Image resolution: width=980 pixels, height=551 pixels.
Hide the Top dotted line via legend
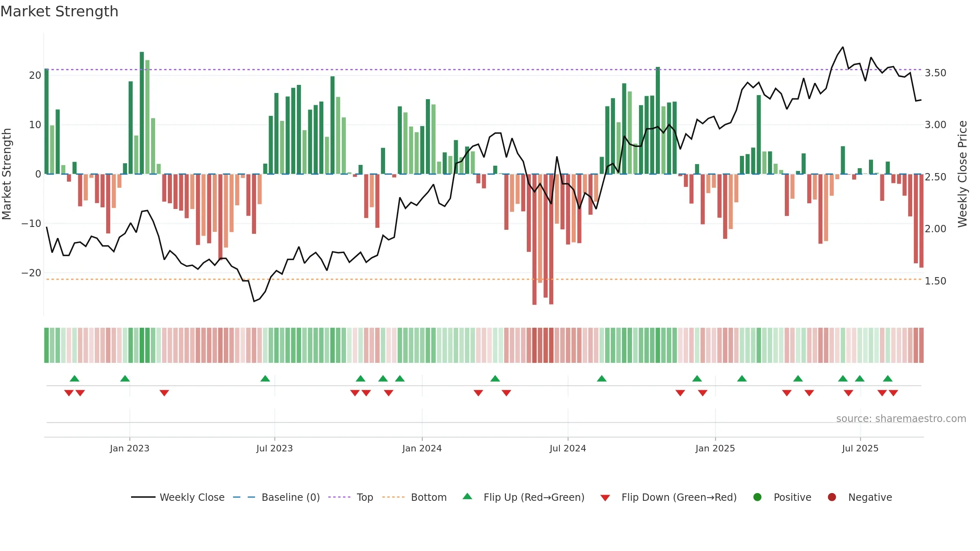tap(351, 497)
